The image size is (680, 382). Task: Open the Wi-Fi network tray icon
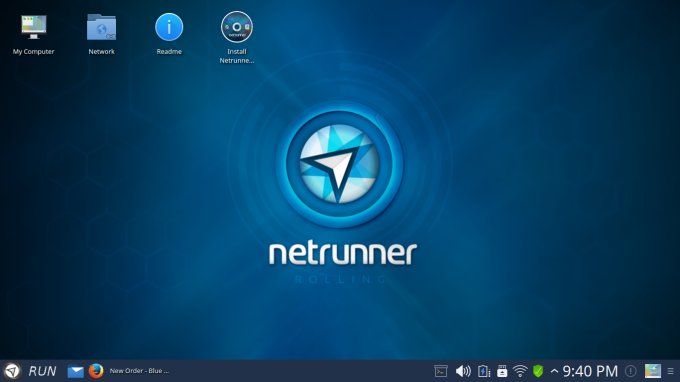tap(520, 371)
